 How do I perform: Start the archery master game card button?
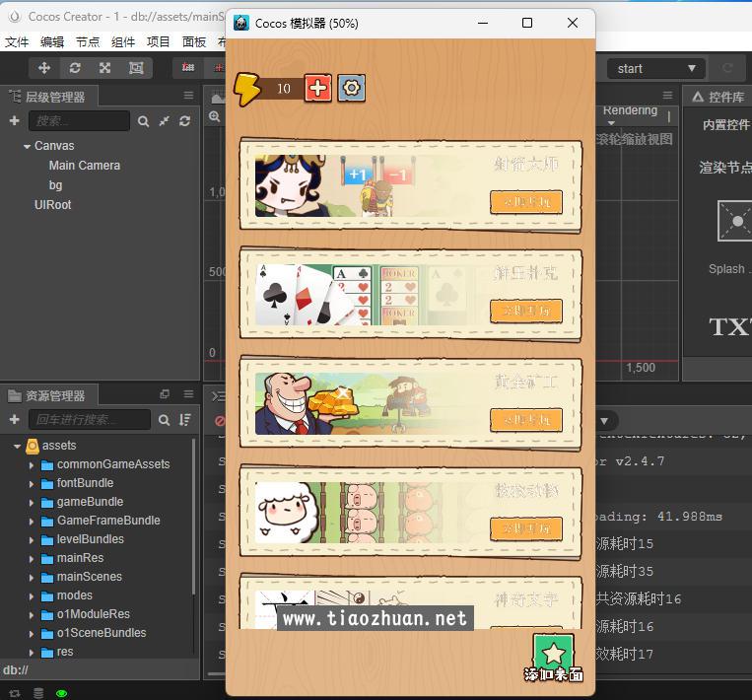[x=526, y=202]
